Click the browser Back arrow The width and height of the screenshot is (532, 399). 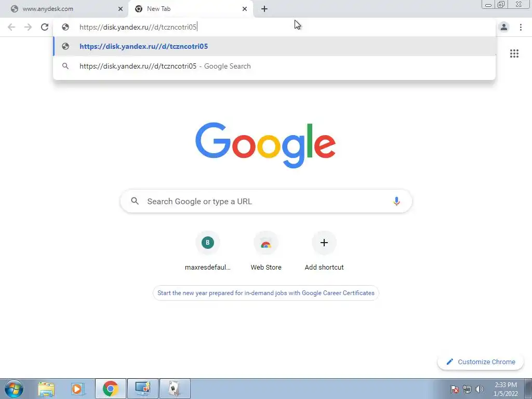click(11, 27)
